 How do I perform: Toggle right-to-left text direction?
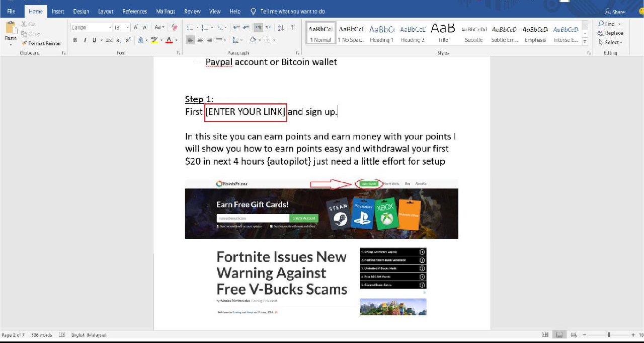(268, 27)
